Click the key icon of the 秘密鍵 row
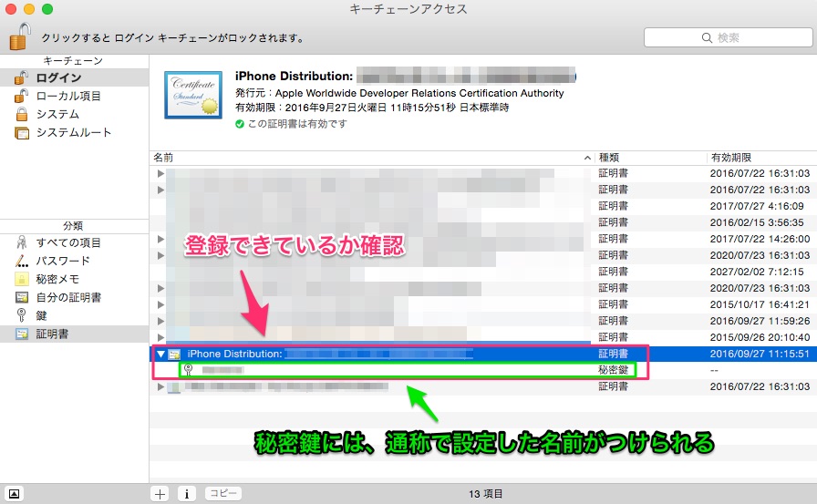The width and height of the screenshot is (817, 504). coord(189,370)
